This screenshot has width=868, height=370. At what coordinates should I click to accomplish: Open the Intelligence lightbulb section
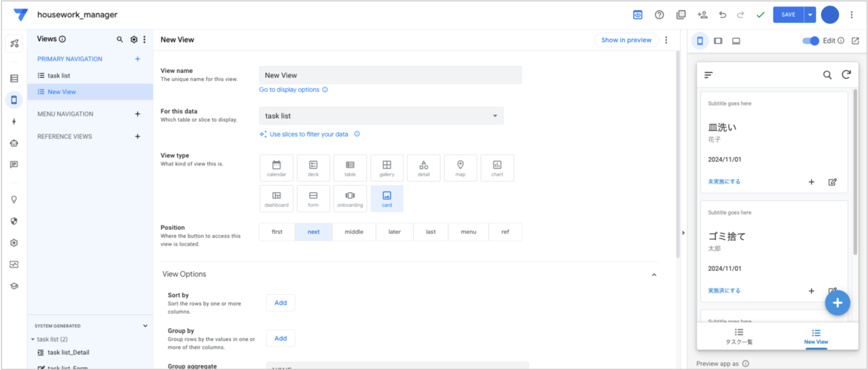pyautogui.click(x=14, y=199)
